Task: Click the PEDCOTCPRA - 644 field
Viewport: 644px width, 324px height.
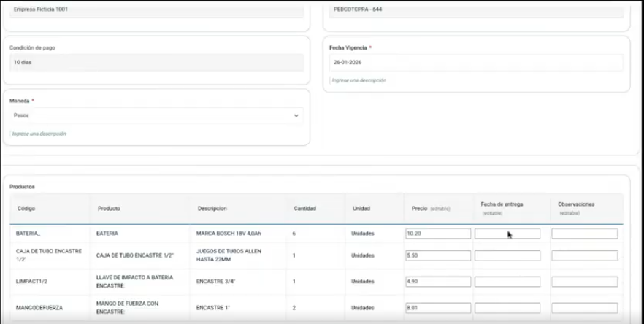Action: [476, 11]
